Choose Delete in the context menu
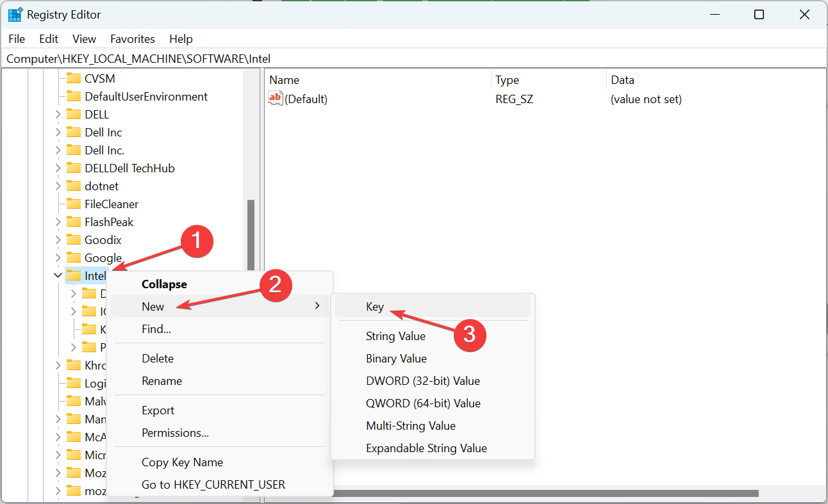This screenshot has height=504, width=828. (220, 359)
